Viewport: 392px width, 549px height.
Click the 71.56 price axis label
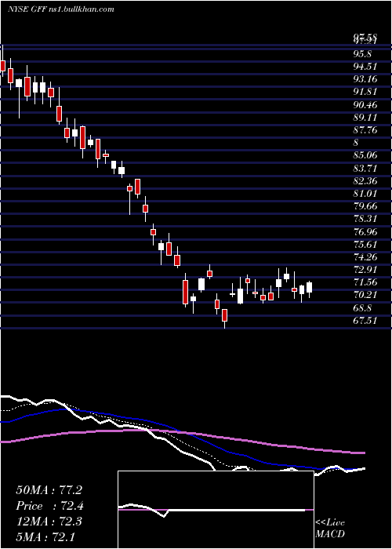pos(365,282)
